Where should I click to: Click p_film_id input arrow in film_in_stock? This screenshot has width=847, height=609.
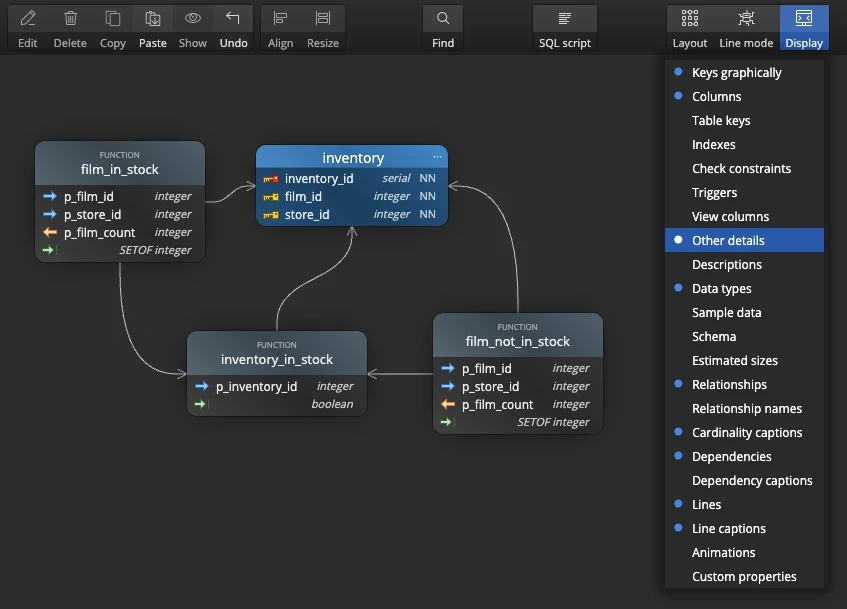pyautogui.click(x=50, y=196)
